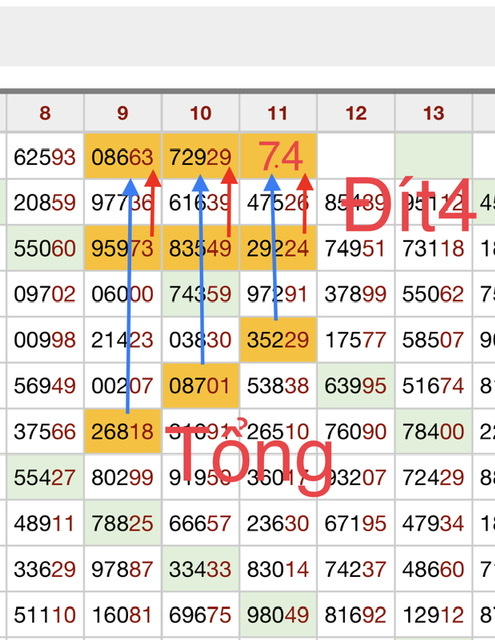This screenshot has height=640, width=495.
Task: Click highlighted cell 72929
Action: pyautogui.click(x=200, y=157)
